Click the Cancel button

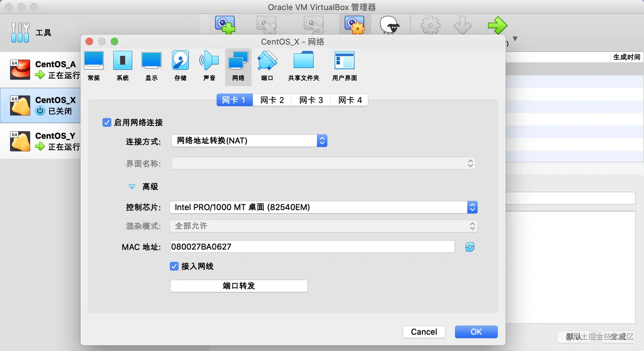(x=424, y=332)
